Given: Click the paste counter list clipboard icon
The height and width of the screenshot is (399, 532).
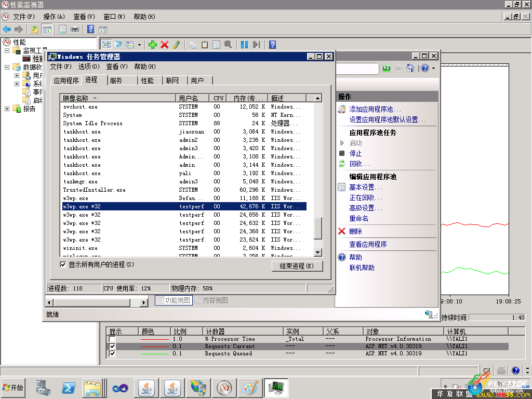Looking at the screenshot, I should click(205, 45).
